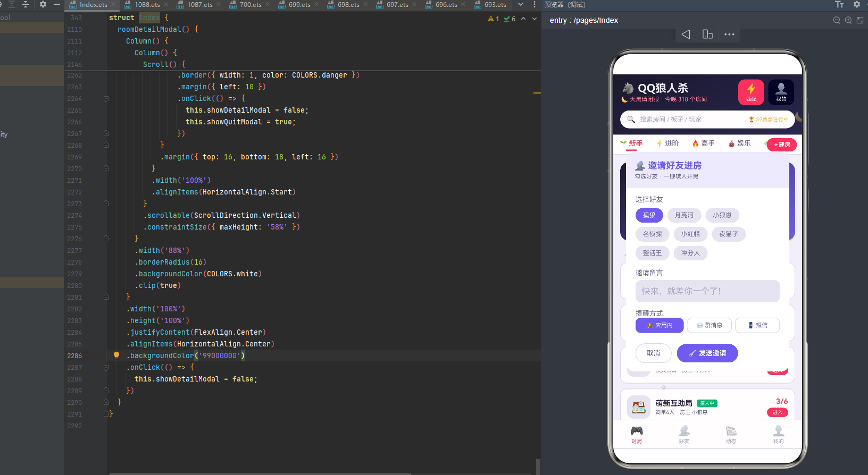Tap the 匹配 lightning button

[x=751, y=92]
